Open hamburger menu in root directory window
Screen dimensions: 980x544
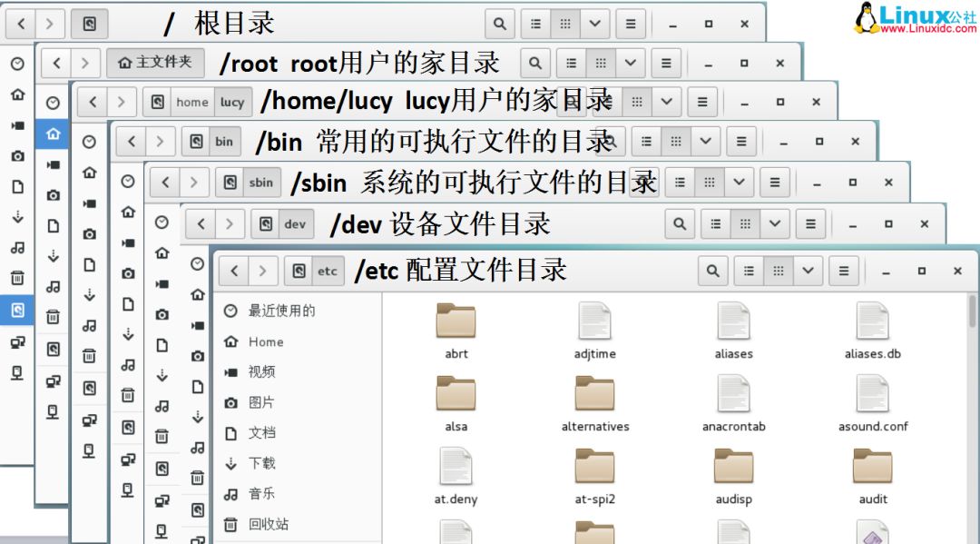pyautogui.click(x=631, y=24)
